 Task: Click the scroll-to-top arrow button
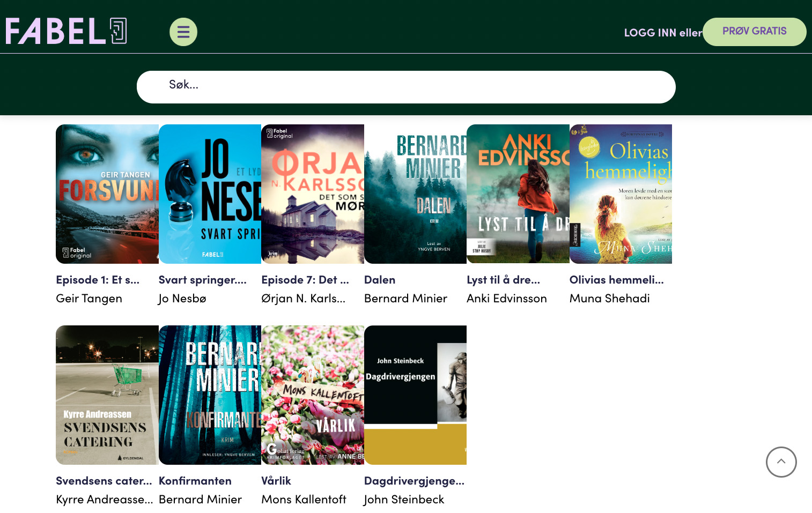point(781,462)
